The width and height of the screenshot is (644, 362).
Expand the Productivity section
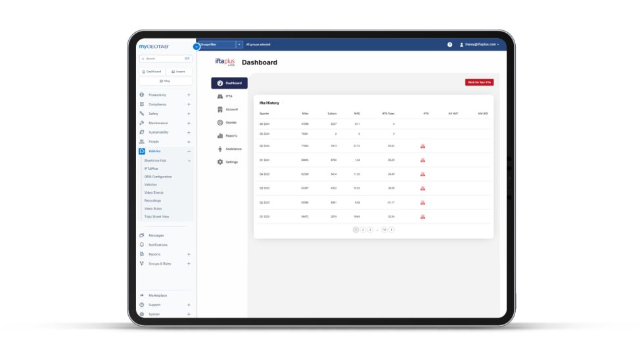(189, 95)
